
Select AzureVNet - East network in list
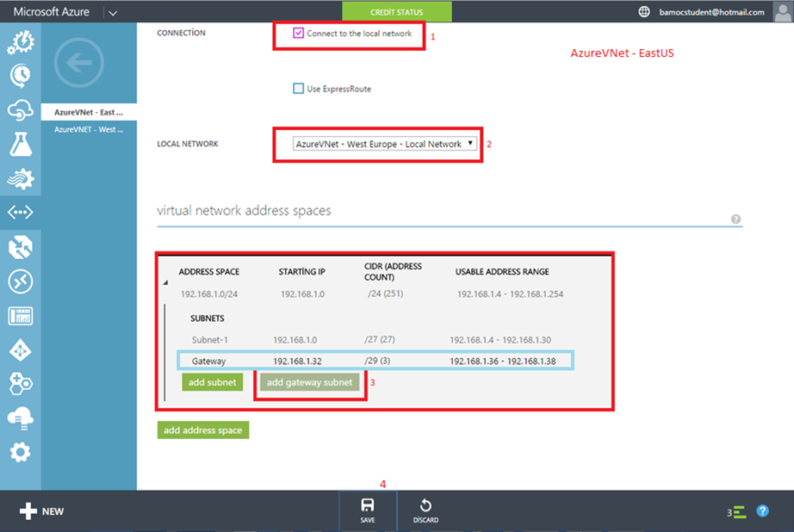click(x=89, y=112)
